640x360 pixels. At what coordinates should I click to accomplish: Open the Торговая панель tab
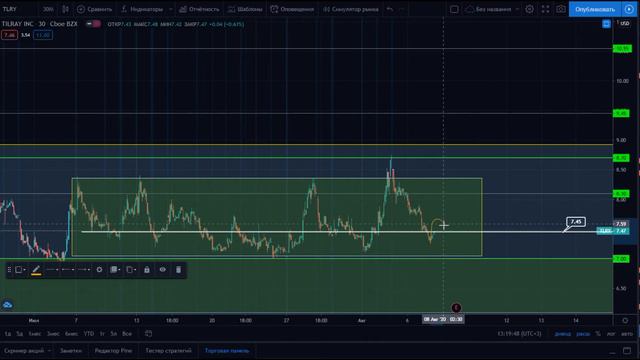coord(227,351)
